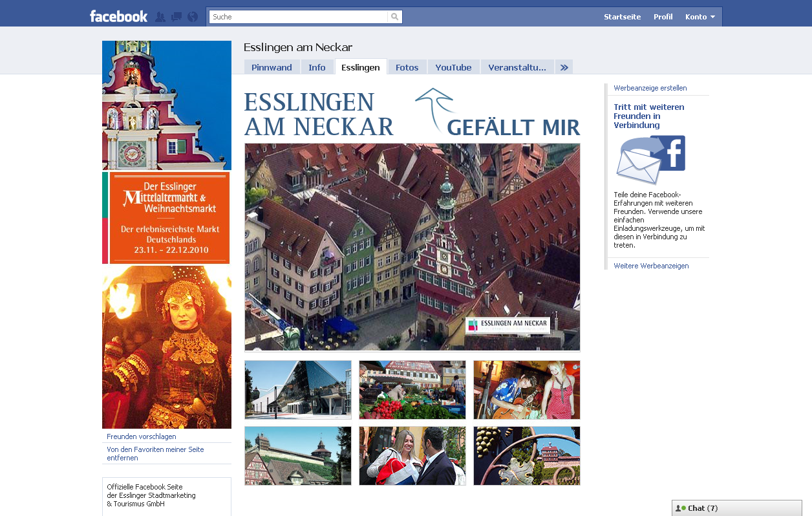Viewport: 812px width, 516px height.
Task: Switch to the Pinnwand tab
Action: pyautogui.click(x=272, y=67)
